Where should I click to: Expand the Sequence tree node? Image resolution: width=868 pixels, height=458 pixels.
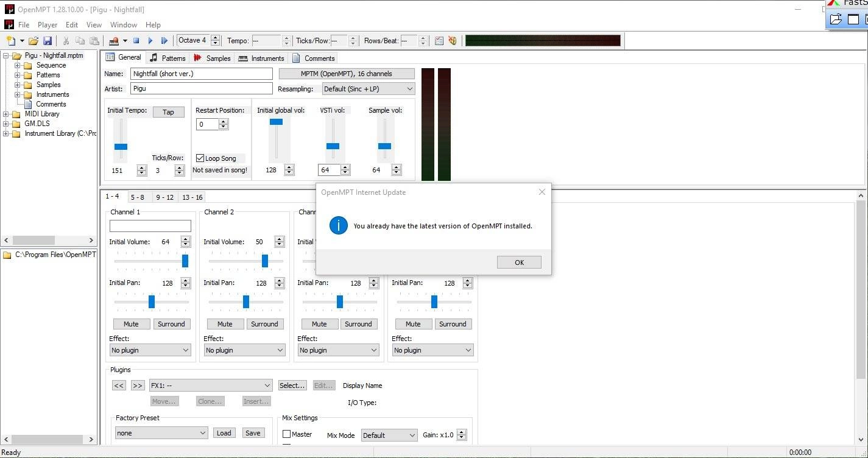(17, 65)
